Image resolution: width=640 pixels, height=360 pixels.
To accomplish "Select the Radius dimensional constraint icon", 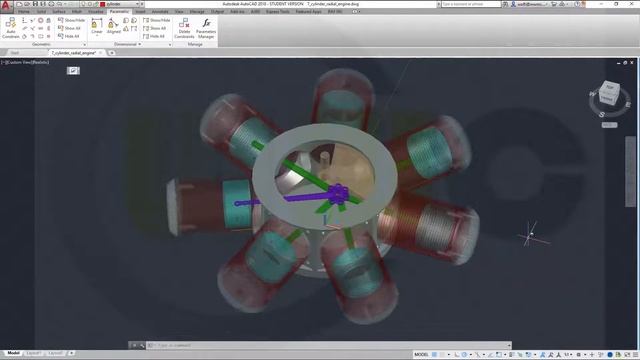I will (126, 20).
